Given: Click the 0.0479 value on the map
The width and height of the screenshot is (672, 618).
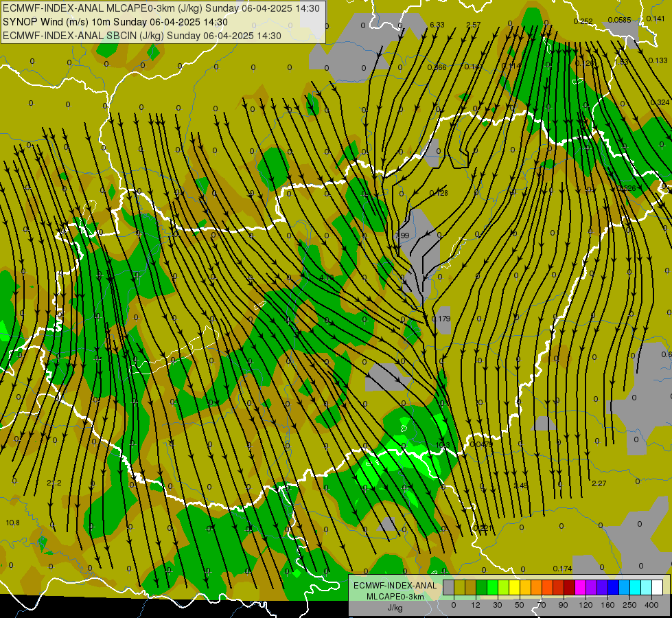Looking at the screenshot, I should (481, 444).
